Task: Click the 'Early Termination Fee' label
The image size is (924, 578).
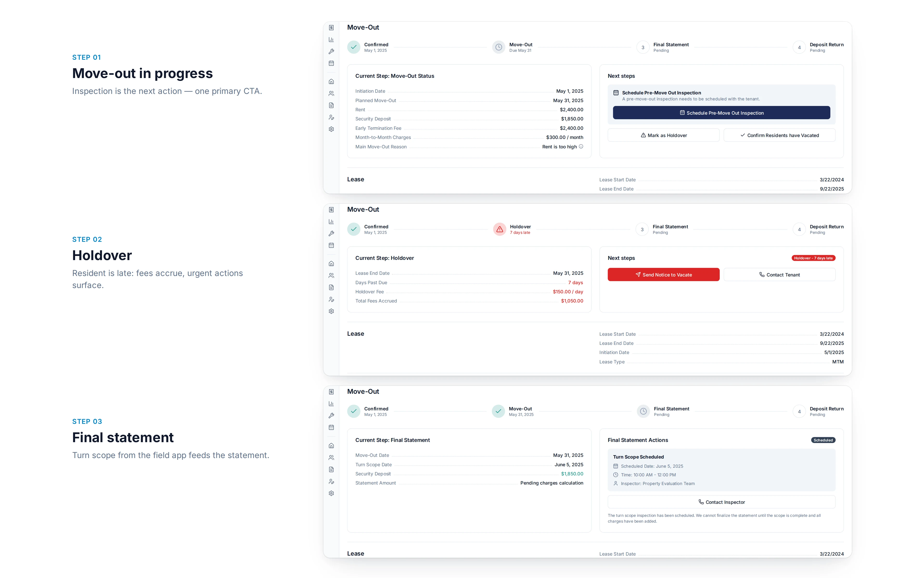Action: [378, 128]
